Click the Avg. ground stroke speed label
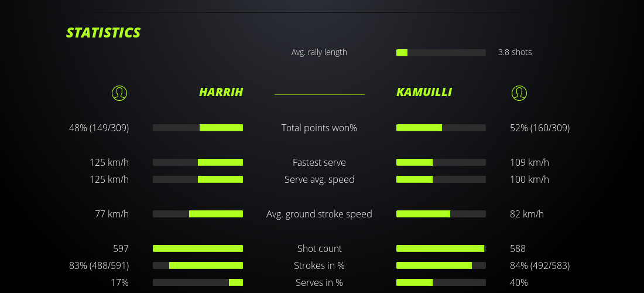This screenshot has height=293, width=644. 319,214
